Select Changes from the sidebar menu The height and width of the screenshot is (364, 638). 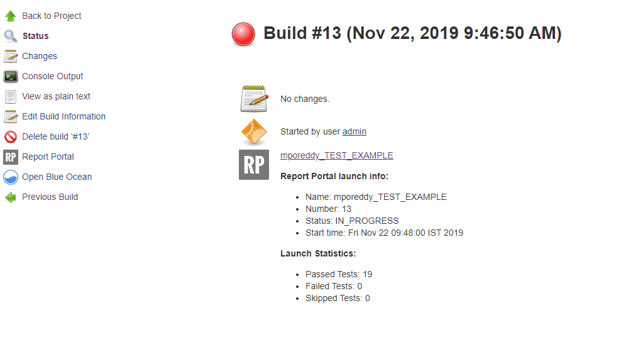38,55
